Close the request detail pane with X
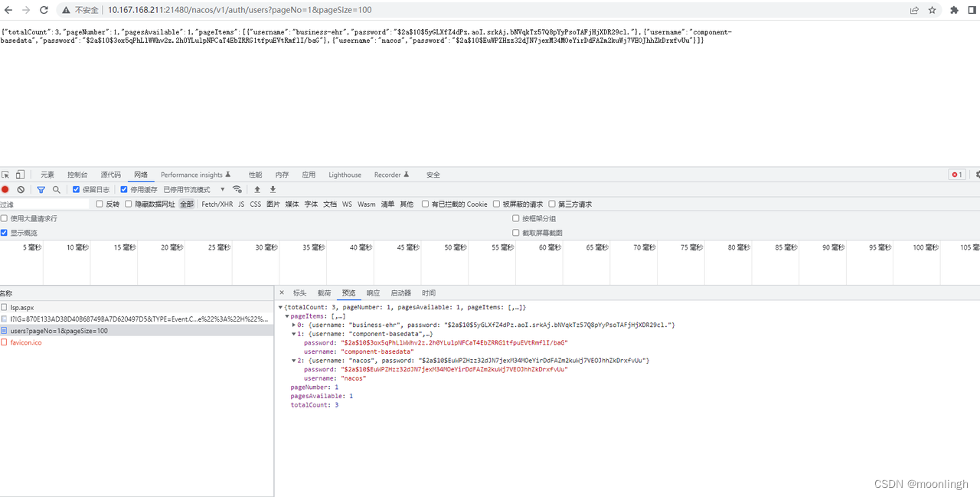The image size is (980, 497). 282,293
